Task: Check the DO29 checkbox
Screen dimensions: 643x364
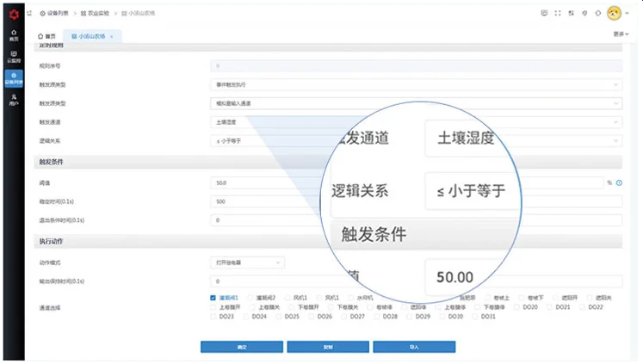Action: point(409,317)
